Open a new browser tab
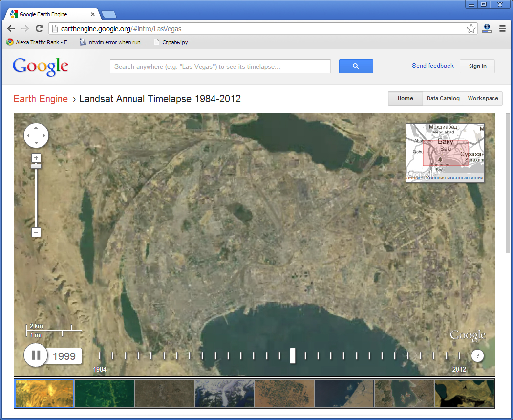This screenshot has height=420, width=513. [x=108, y=14]
